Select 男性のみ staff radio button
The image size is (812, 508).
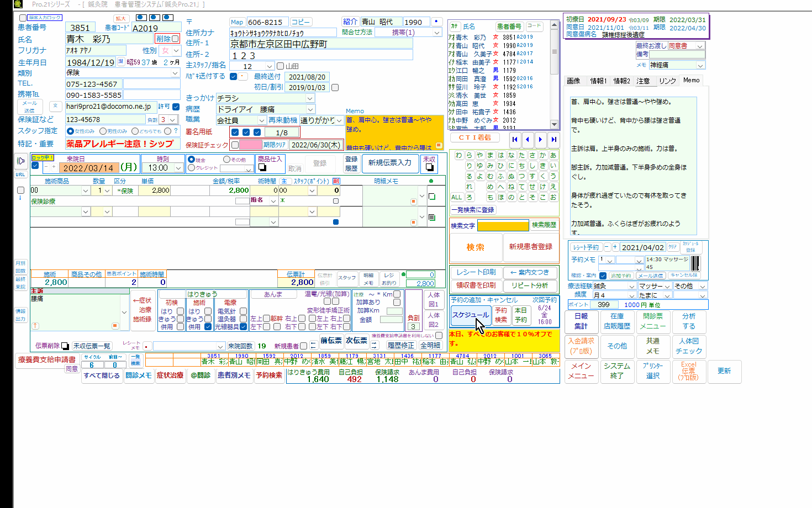(x=103, y=131)
